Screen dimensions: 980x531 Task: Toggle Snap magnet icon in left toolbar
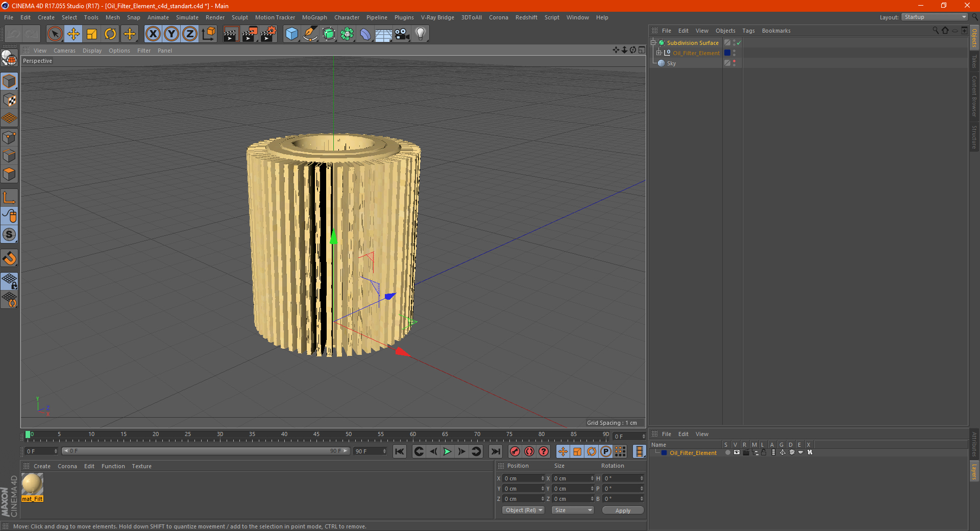9,258
